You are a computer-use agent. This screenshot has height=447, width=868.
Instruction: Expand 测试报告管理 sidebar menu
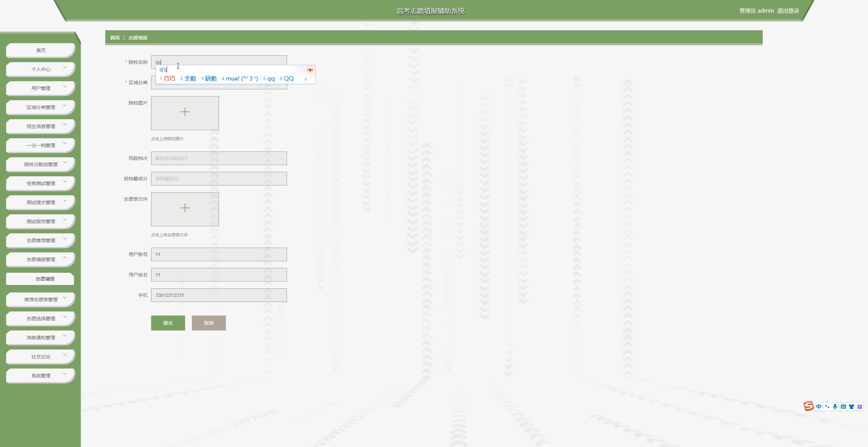[40, 221]
